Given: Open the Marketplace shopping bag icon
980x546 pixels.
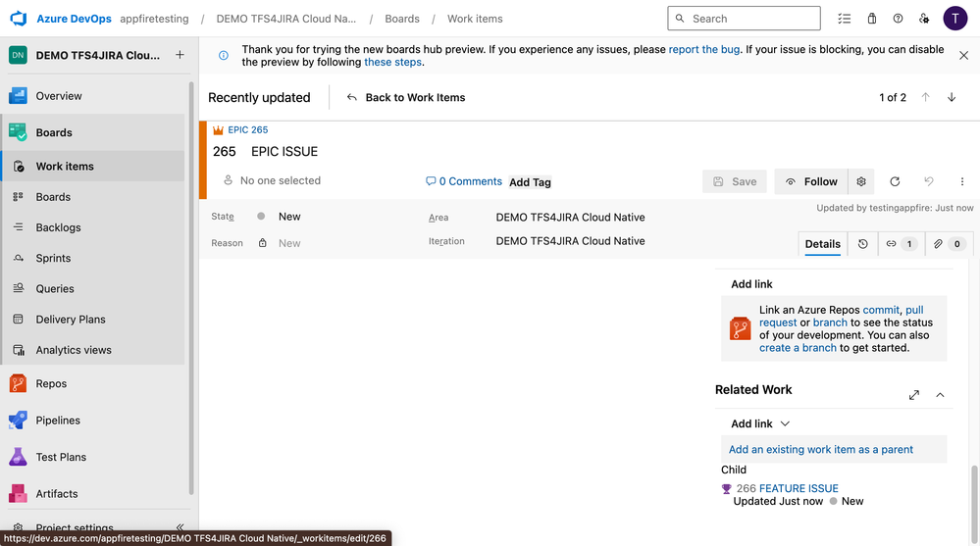Looking at the screenshot, I should (x=871, y=19).
